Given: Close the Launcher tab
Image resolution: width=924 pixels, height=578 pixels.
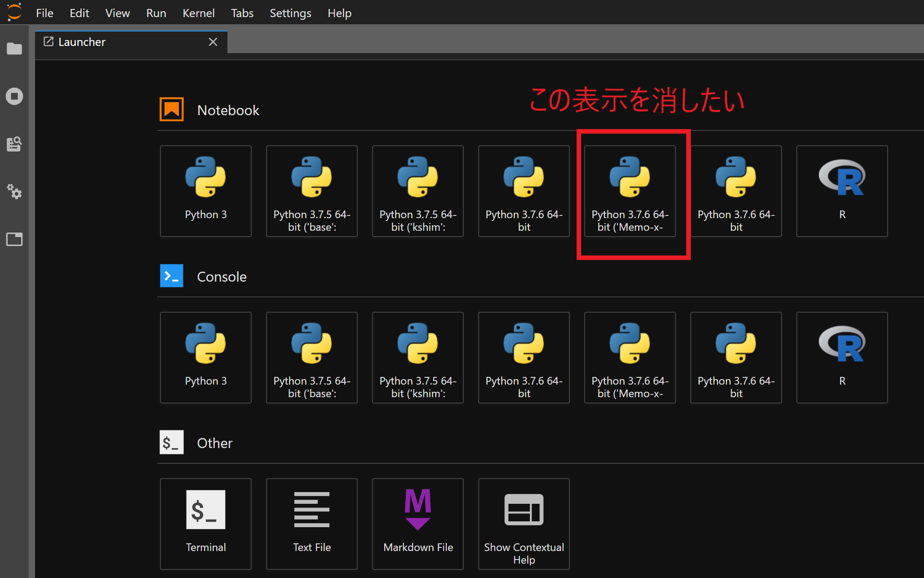Looking at the screenshot, I should click(213, 42).
